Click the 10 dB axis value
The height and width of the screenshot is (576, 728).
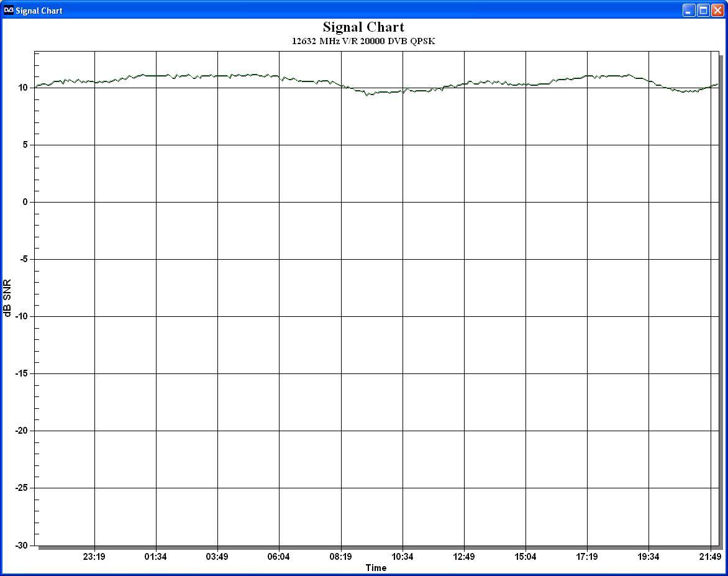23,88
